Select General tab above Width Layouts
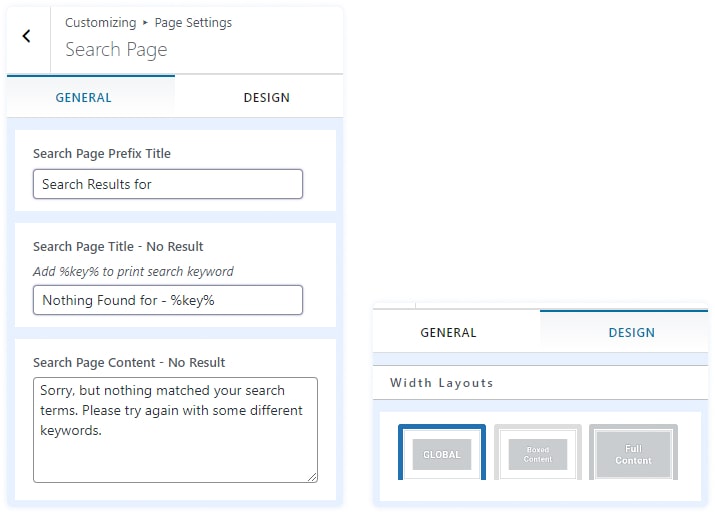The image size is (715, 514). pyautogui.click(x=448, y=333)
